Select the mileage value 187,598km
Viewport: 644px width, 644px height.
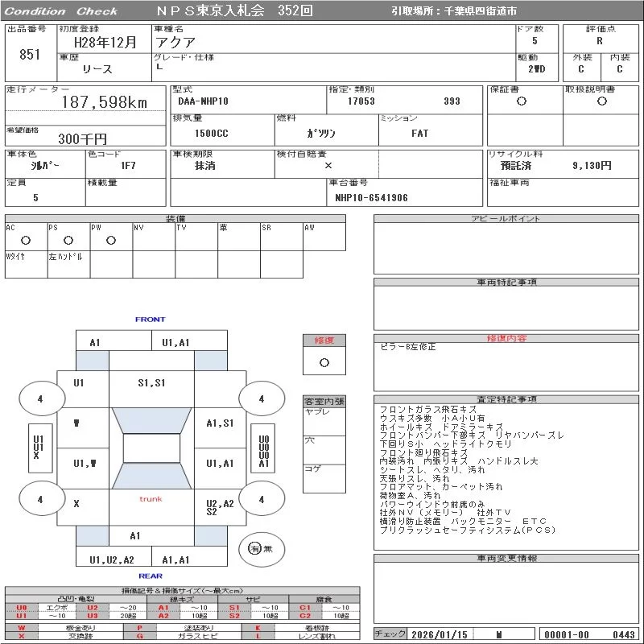click(105, 102)
